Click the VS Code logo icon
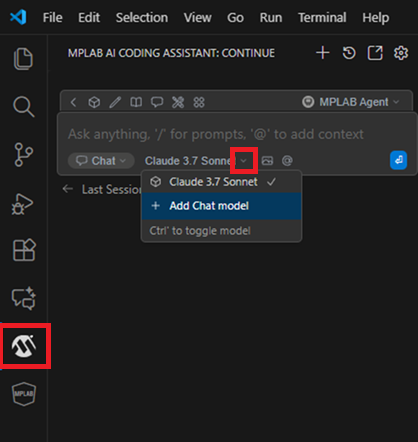This screenshot has height=442, width=418. pyautogui.click(x=18, y=17)
